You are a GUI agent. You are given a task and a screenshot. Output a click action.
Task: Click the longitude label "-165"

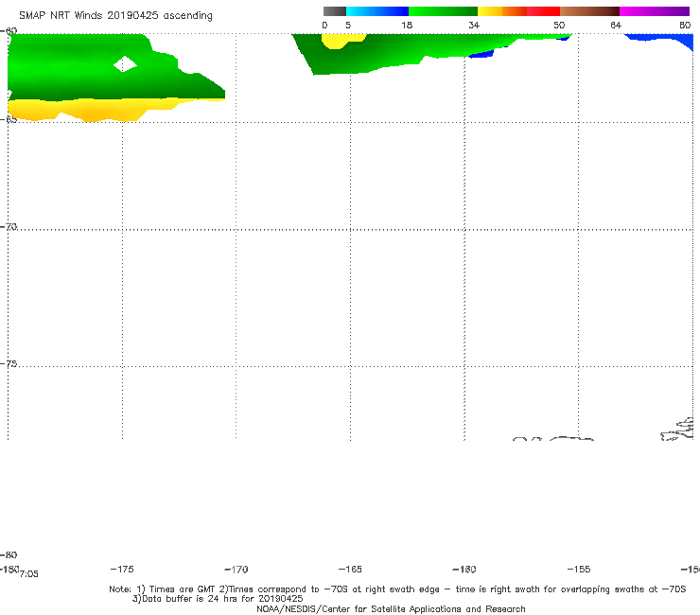click(350, 570)
